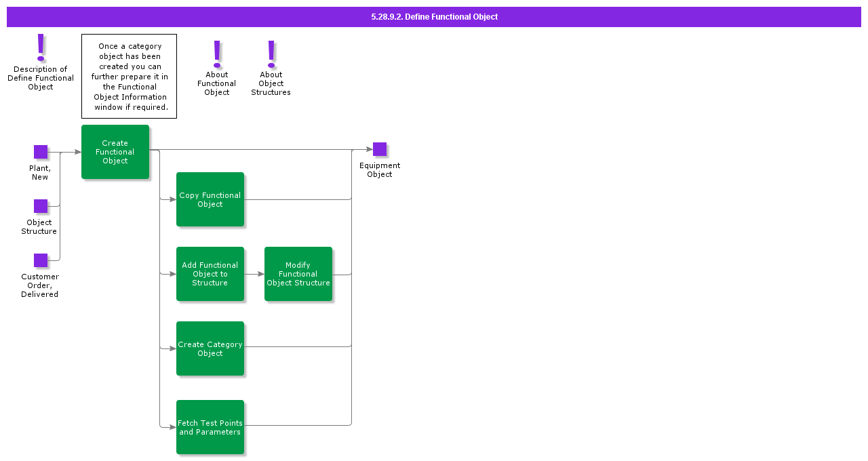Click the Object Structure label text
This screenshot has width=868, height=461.
(x=39, y=227)
